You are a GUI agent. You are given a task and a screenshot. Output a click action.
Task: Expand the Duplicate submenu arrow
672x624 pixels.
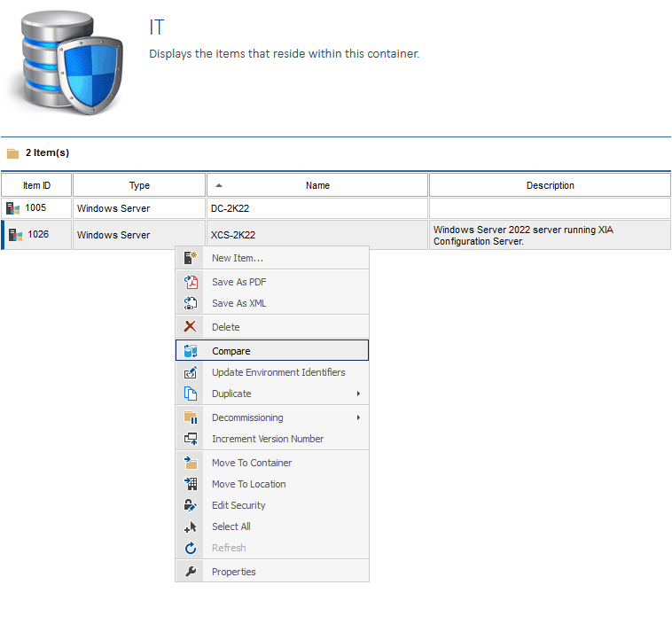[358, 394]
